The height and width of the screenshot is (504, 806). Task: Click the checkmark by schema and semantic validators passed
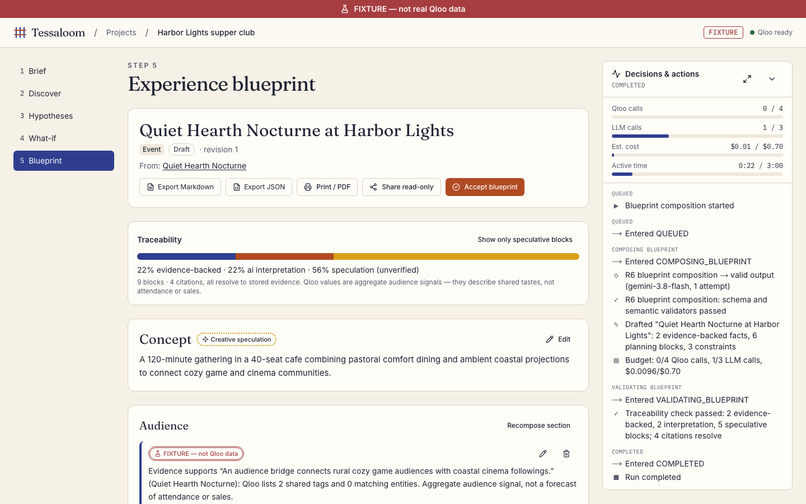[616, 300]
